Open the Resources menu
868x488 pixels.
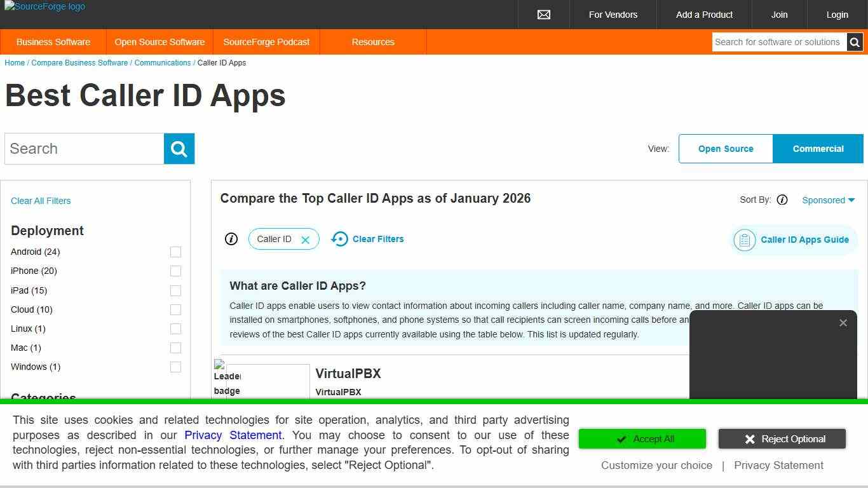373,42
